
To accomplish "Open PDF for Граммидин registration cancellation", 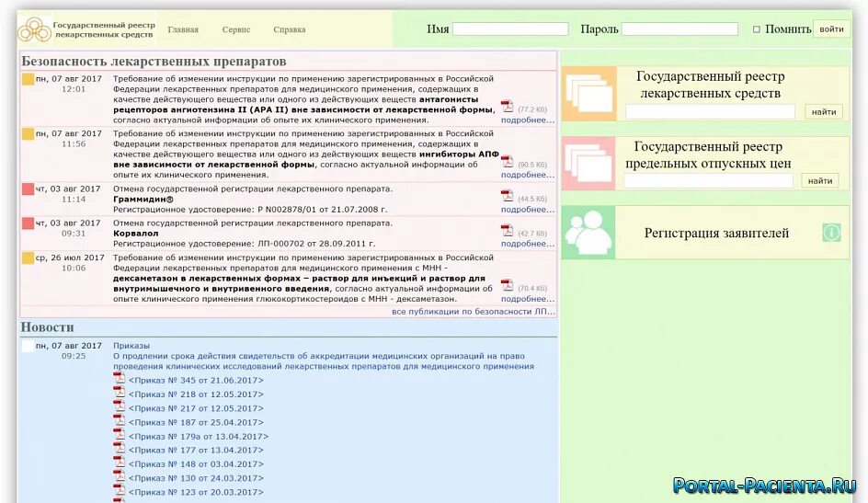I will [x=507, y=195].
